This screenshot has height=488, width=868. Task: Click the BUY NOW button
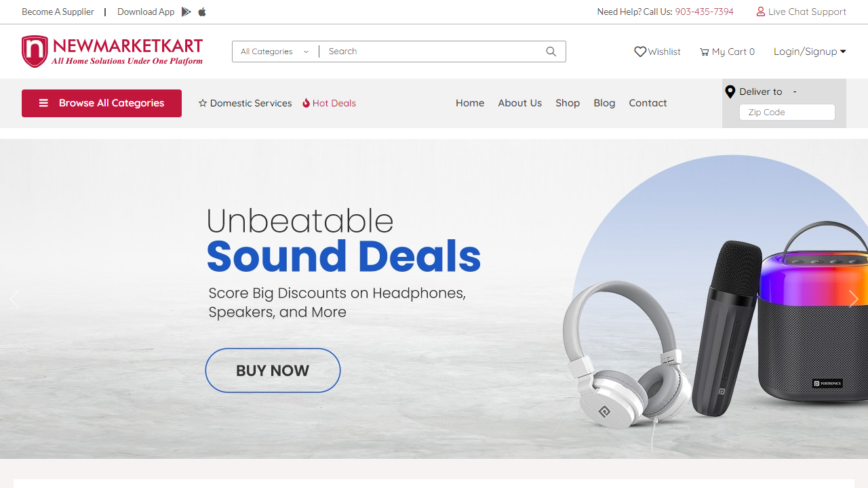pyautogui.click(x=273, y=370)
